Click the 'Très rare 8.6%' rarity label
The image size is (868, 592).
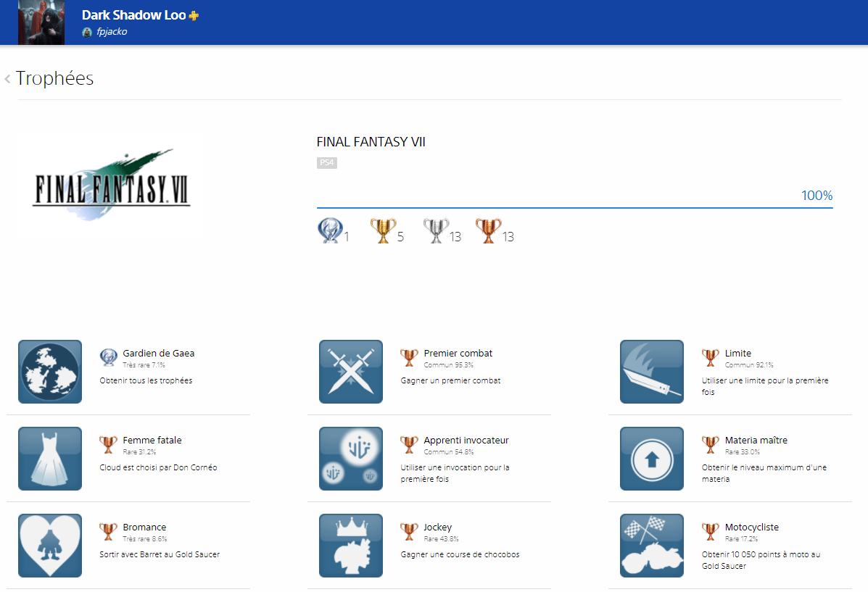tap(145, 539)
